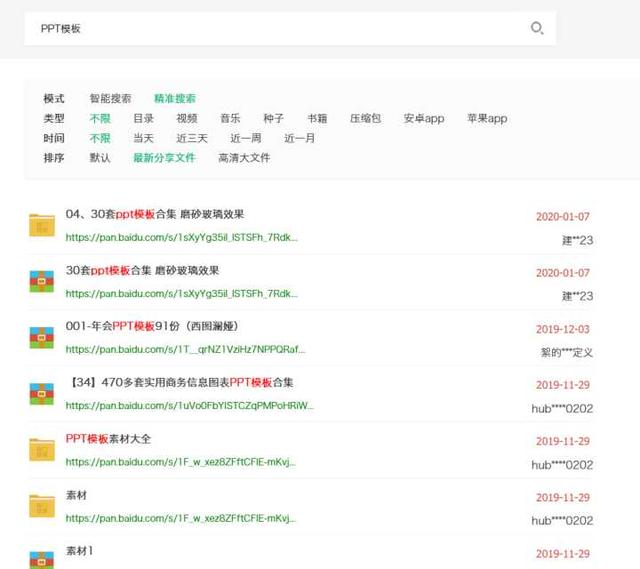
Task: Click archive icon beside 001-年会PPT模板91份
Action: 42,337
